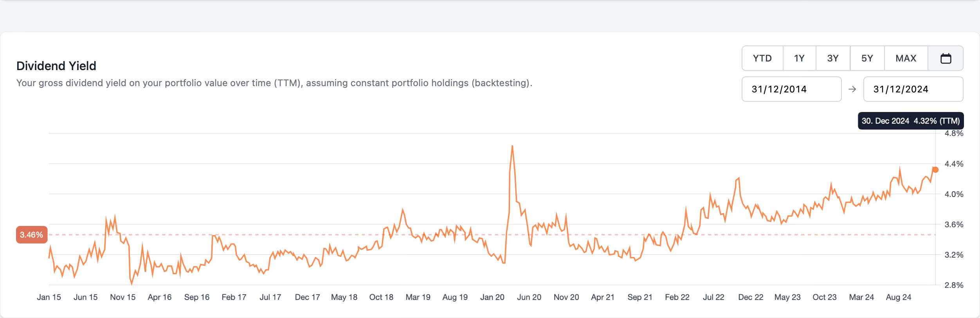980x318 pixels.
Task: Click the 4.0% y-axis label
Action: click(x=954, y=194)
